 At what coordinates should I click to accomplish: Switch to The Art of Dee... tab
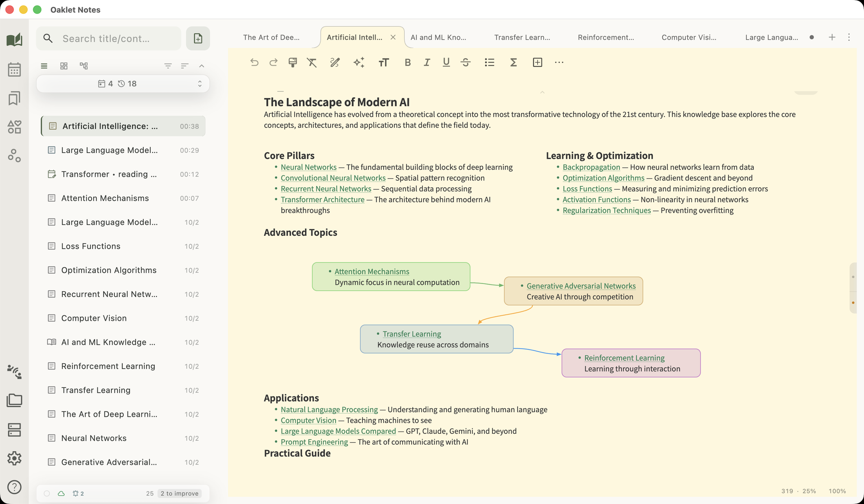coord(271,37)
